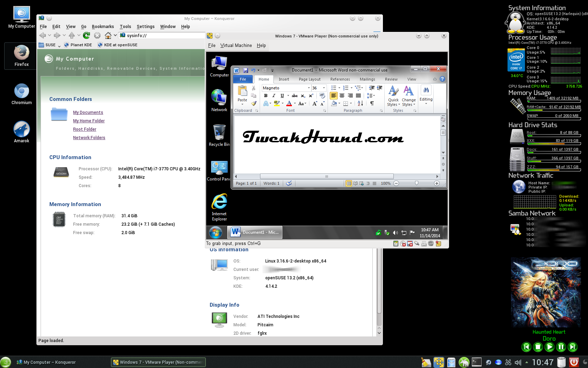
Task: Open Bookmarks menu in Konqueror
Action: [103, 27]
